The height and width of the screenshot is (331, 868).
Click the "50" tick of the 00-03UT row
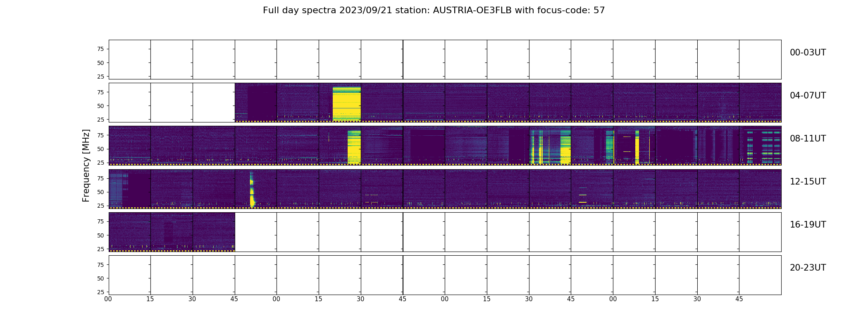[x=100, y=63]
